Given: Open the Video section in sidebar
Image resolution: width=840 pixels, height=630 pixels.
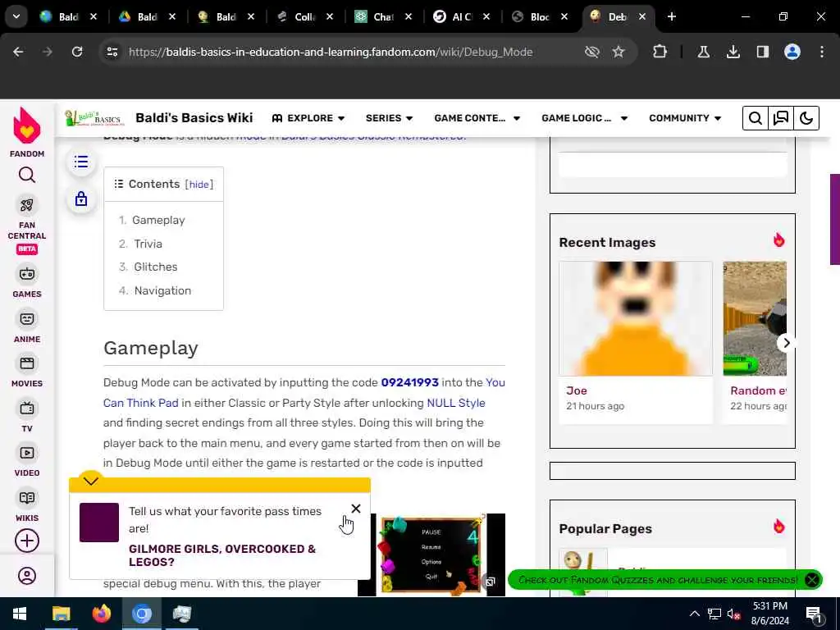Looking at the screenshot, I should point(27,461).
